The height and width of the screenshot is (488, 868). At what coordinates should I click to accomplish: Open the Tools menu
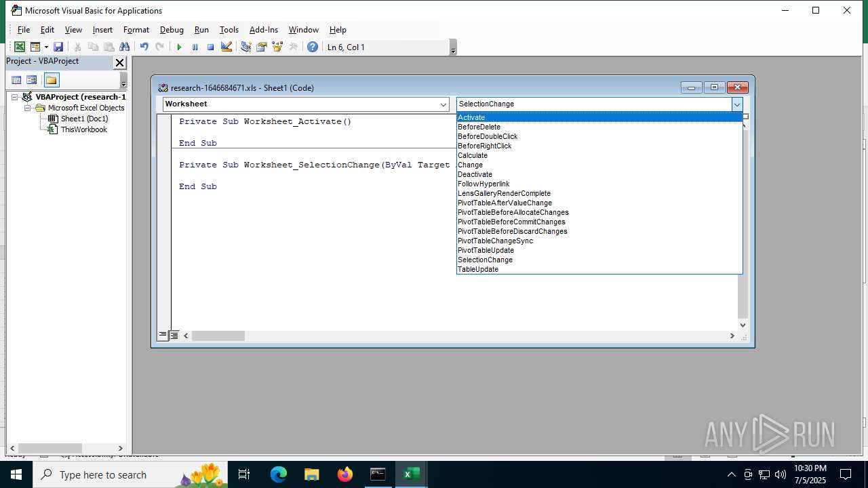[229, 30]
